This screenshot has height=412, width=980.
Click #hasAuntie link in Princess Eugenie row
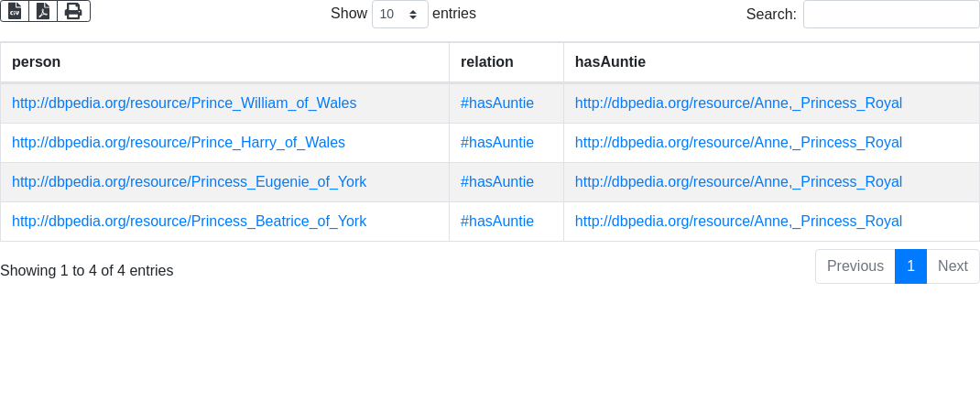click(x=497, y=182)
